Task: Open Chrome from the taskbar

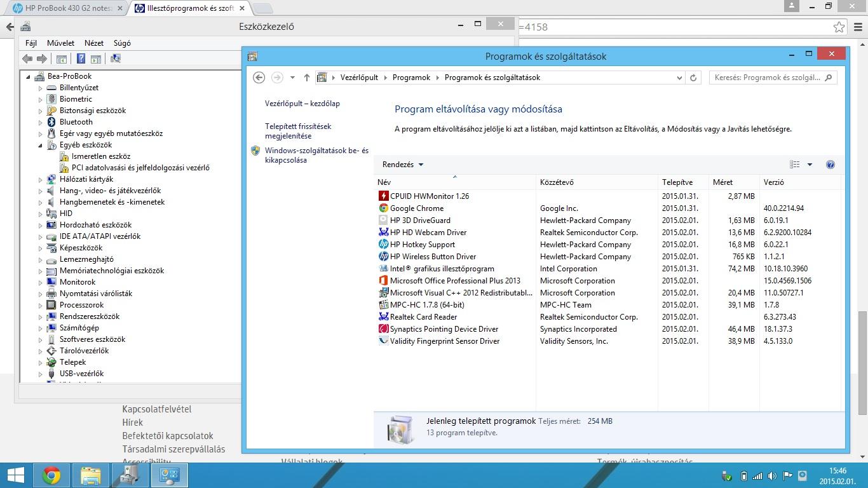Action: [x=51, y=475]
